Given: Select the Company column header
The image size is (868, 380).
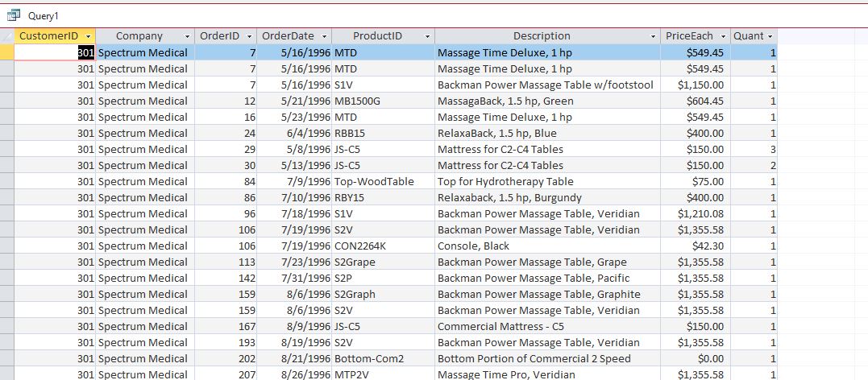Looking at the screenshot, I should point(139,36).
